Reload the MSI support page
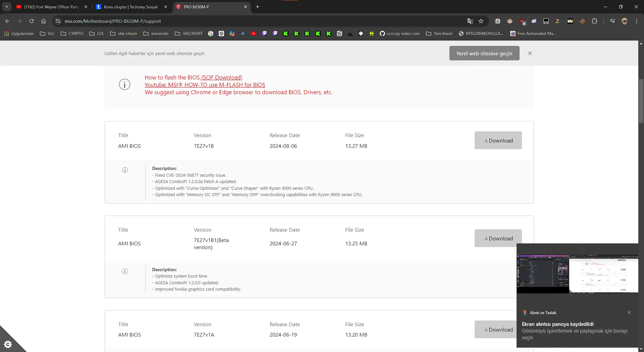This screenshot has height=352, width=644. (32, 21)
